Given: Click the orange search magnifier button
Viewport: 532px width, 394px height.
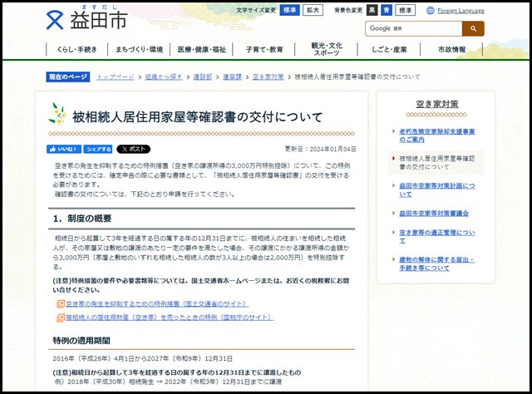Looking at the screenshot, I should click(473, 29).
